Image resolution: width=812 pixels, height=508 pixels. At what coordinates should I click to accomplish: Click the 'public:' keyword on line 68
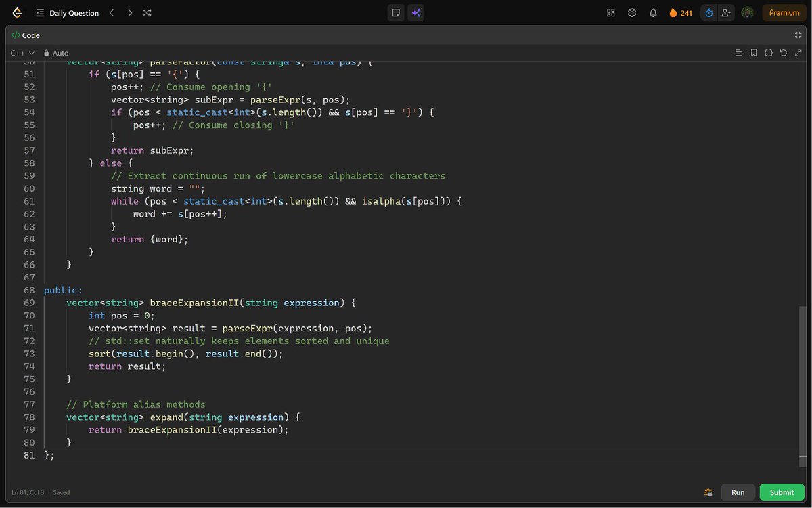(63, 290)
